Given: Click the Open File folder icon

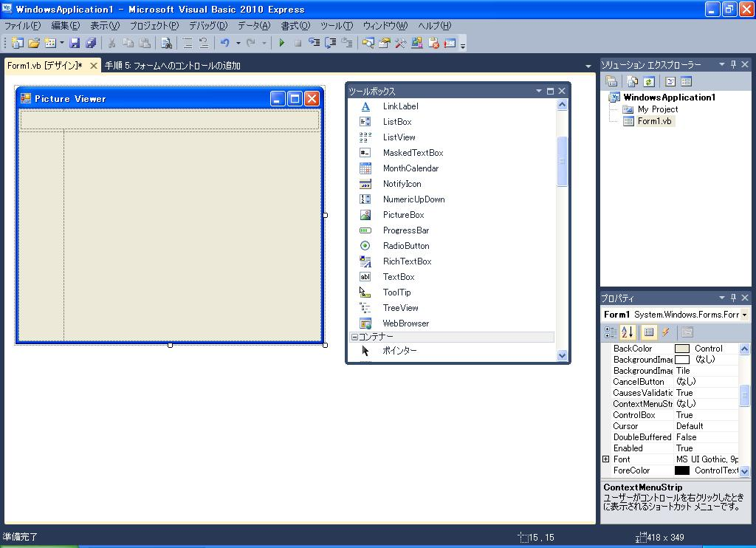Looking at the screenshot, I should (x=33, y=43).
